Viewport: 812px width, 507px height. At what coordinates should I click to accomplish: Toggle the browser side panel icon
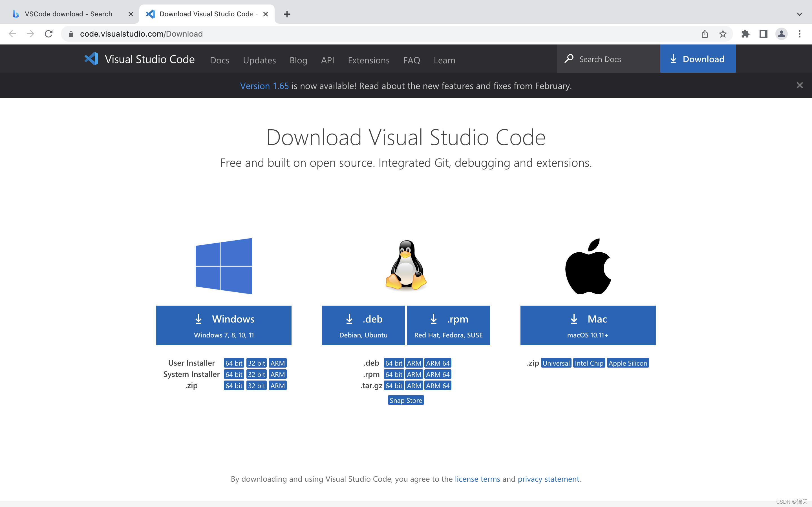[763, 34]
